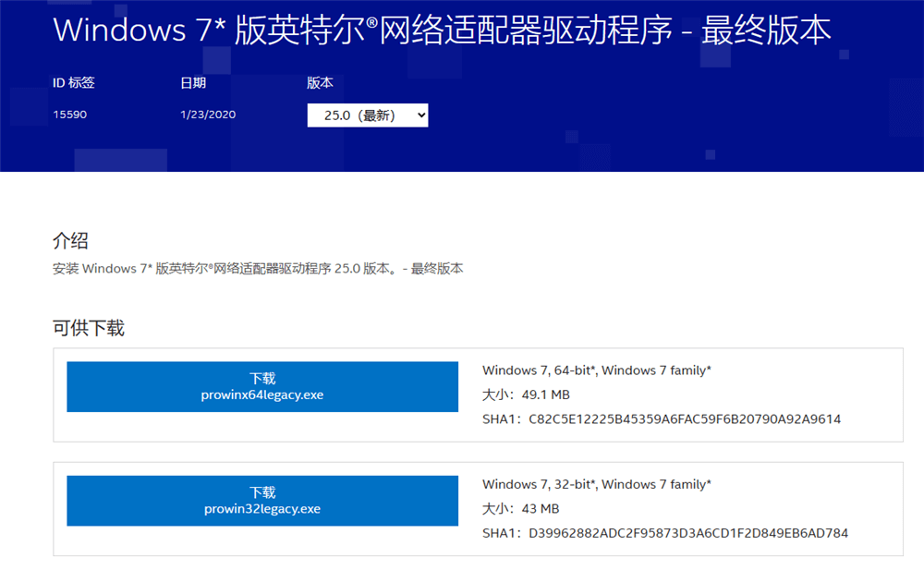
Task: Click the 可供下载 section heading
Action: coord(91,328)
